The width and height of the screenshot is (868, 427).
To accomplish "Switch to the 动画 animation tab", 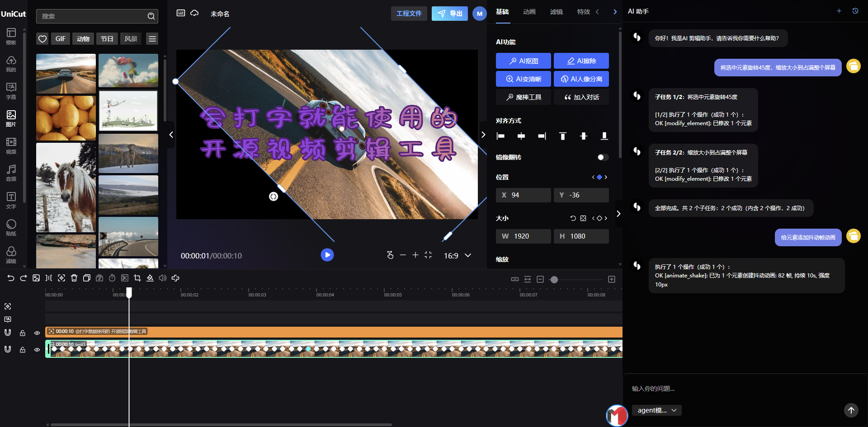I will point(529,12).
